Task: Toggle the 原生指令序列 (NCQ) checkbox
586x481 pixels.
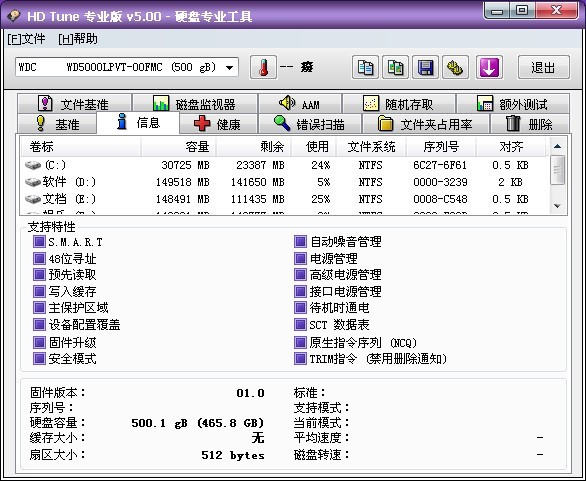Action: [x=300, y=342]
